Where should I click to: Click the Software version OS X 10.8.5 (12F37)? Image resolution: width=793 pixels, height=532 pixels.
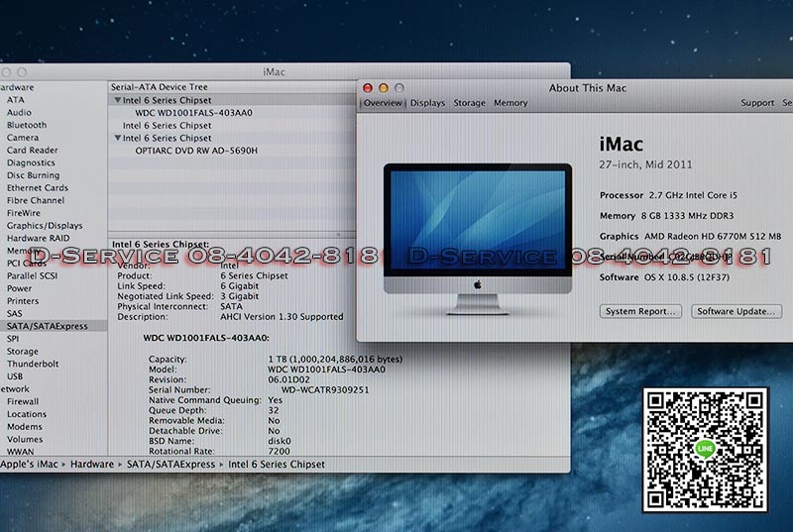pyautogui.click(x=687, y=277)
